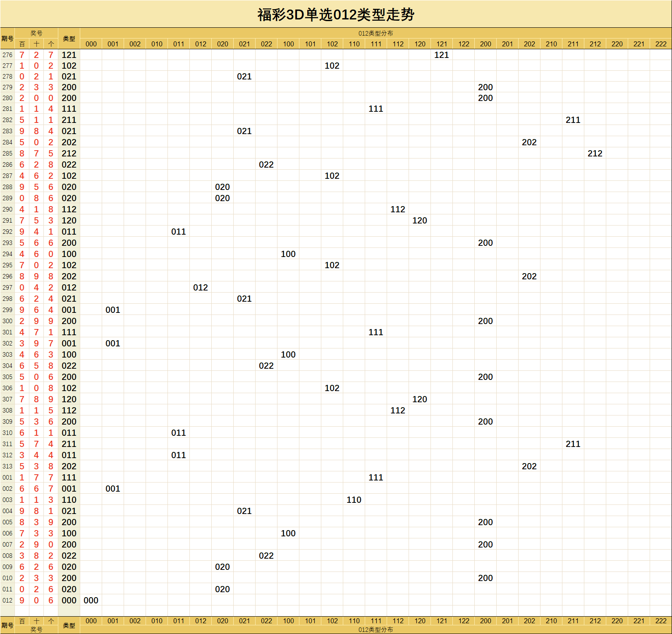The image size is (672, 634).
Task: Click the 120 distribution cell in row 291
Action: pyautogui.click(x=420, y=220)
